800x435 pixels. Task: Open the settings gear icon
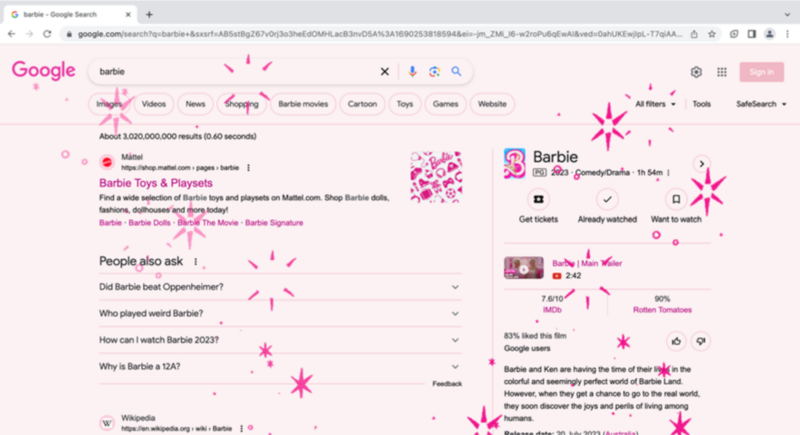[696, 72]
